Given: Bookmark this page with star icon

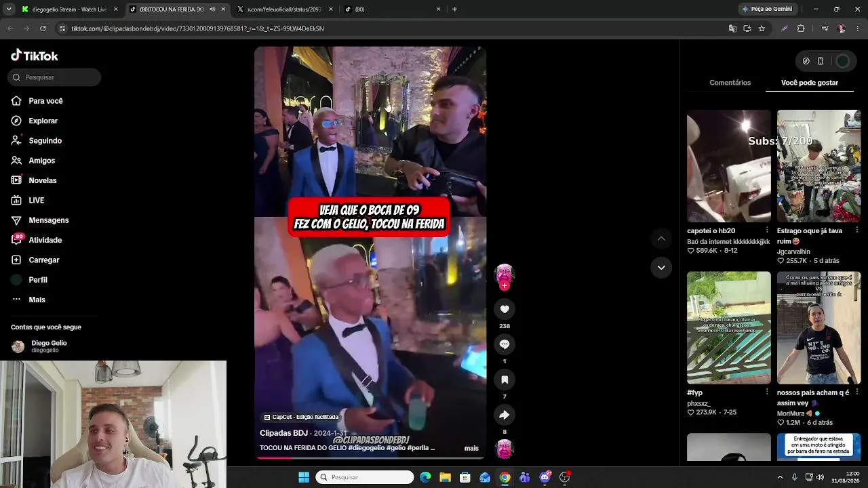Looking at the screenshot, I should click(x=762, y=28).
